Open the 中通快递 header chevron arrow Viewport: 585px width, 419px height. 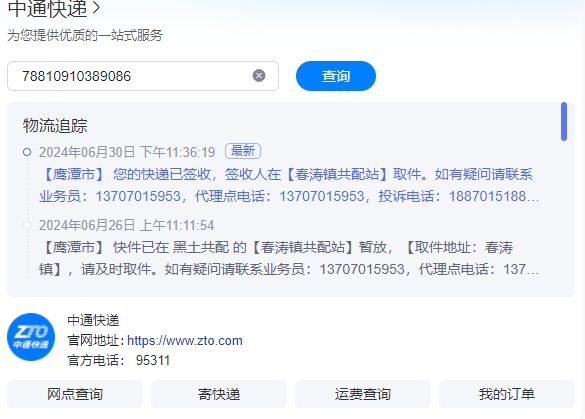click(x=96, y=8)
